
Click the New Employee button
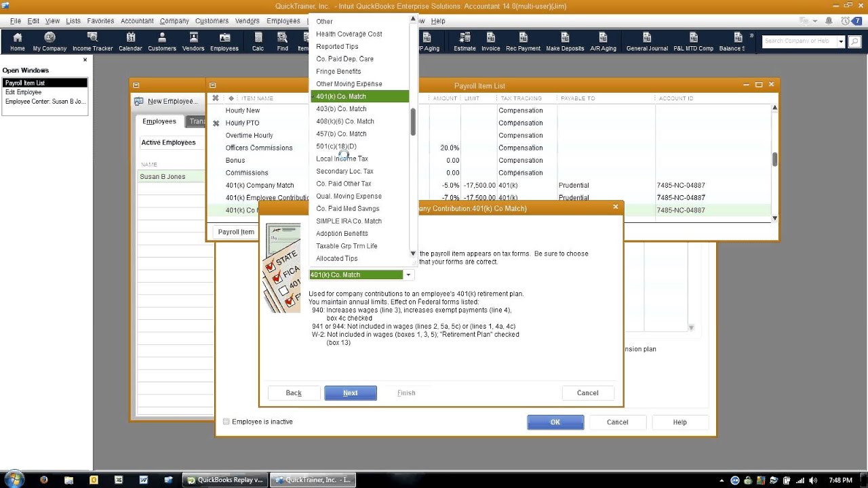[x=167, y=101]
